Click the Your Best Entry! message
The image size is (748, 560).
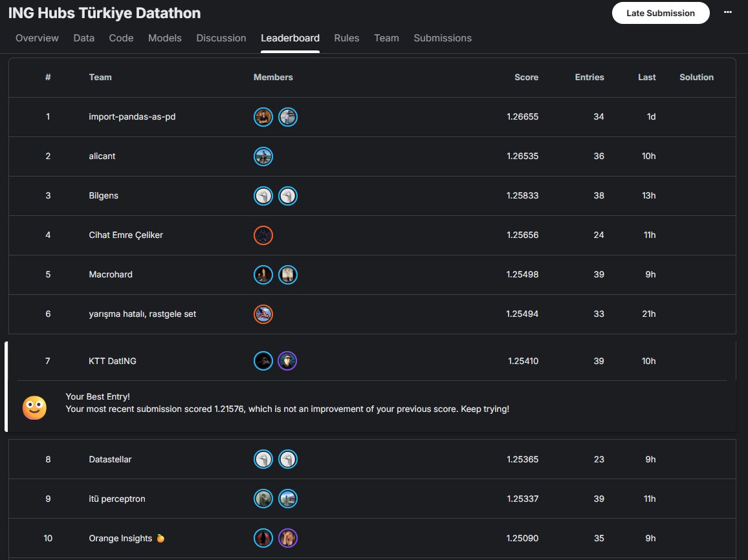(98, 396)
